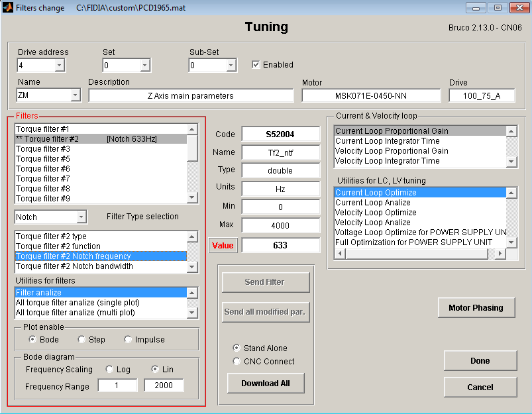The height and width of the screenshot is (414, 532).
Task: Click the Download All button
Action: pyautogui.click(x=265, y=384)
